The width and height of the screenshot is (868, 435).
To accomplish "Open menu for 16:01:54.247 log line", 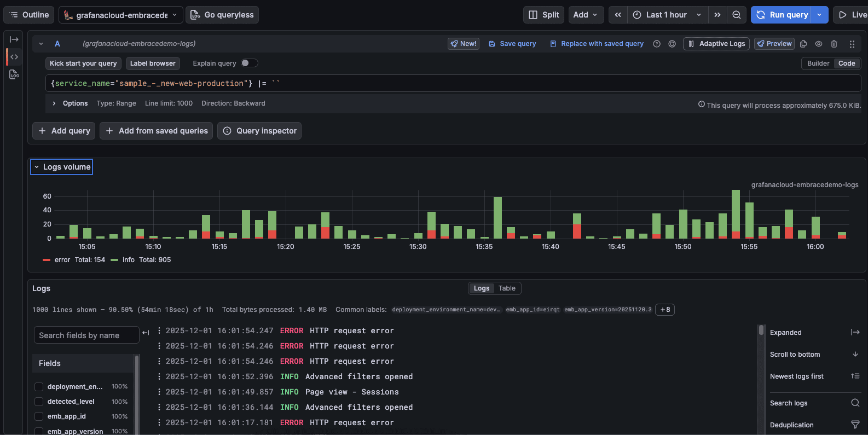I will tap(159, 330).
